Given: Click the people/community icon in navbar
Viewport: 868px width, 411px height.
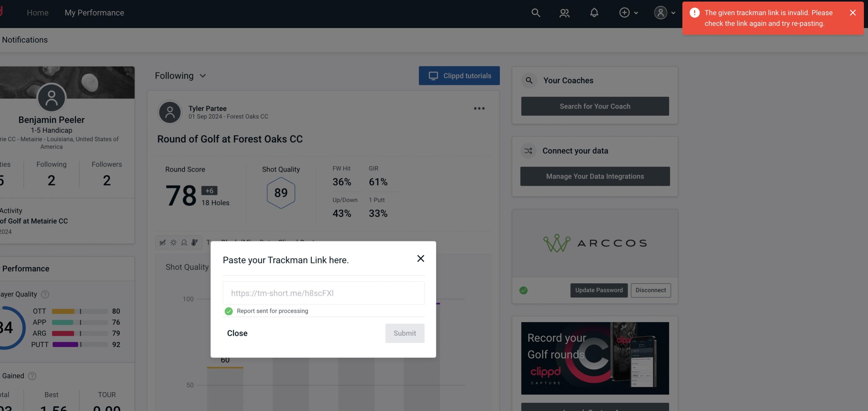Looking at the screenshot, I should click(x=564, y=12).
